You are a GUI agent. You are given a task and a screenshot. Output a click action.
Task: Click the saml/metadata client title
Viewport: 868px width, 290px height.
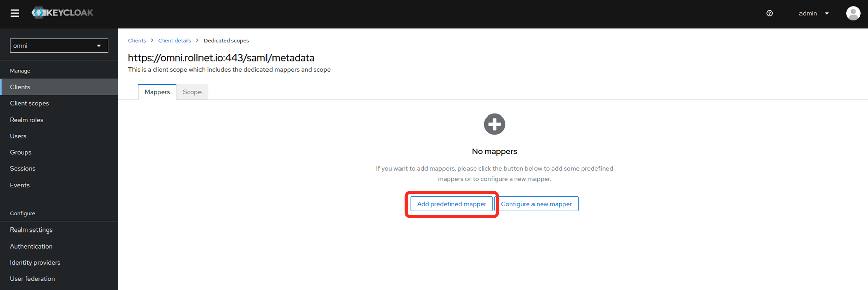point(221,57)
